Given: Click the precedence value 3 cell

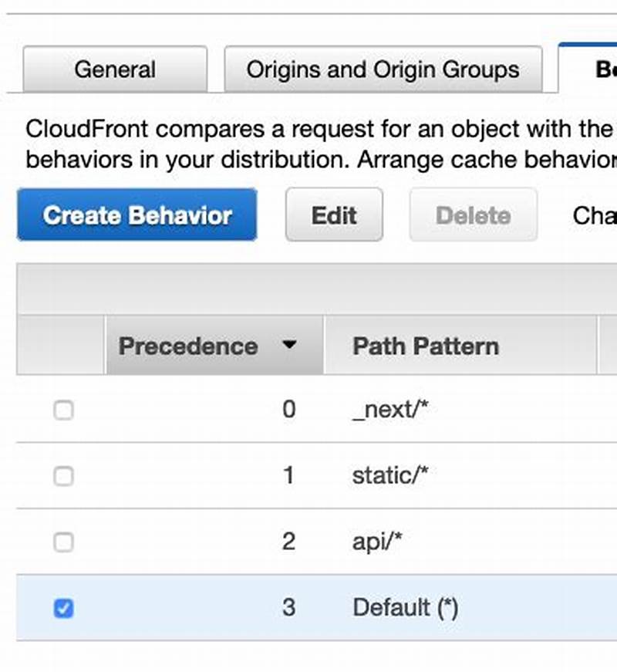Looking at the screenshot, I should click(288, 608).
